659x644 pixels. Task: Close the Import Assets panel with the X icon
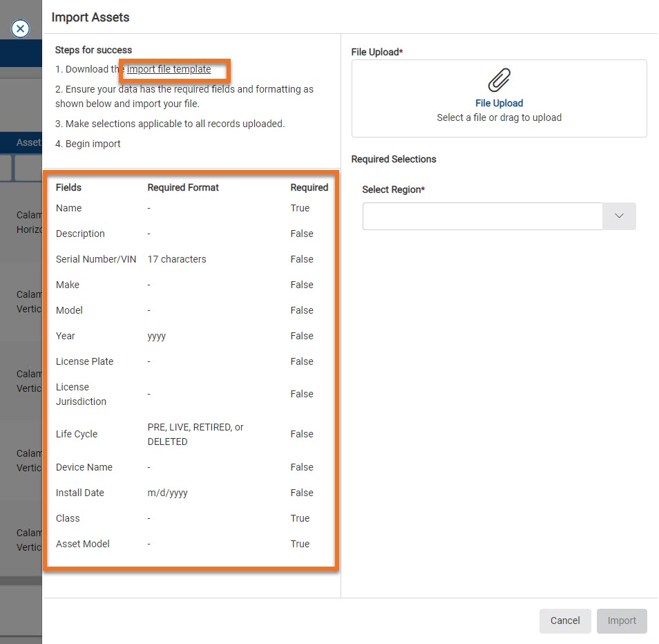[x=21, y=29]
